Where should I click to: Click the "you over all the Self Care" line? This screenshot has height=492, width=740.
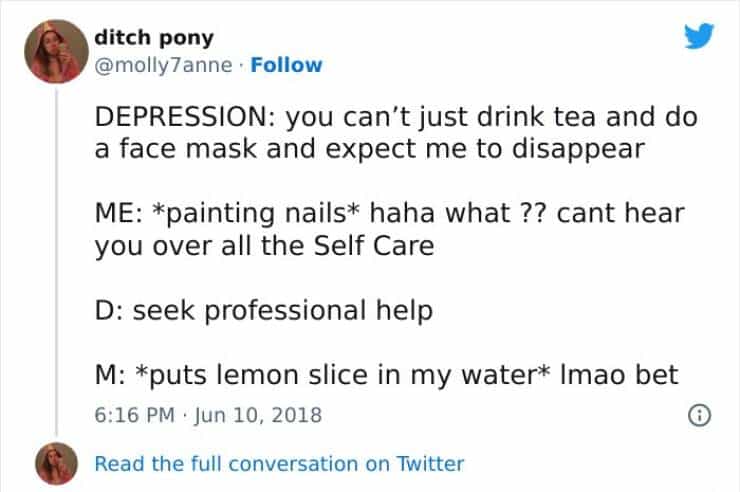coord(264,246)
